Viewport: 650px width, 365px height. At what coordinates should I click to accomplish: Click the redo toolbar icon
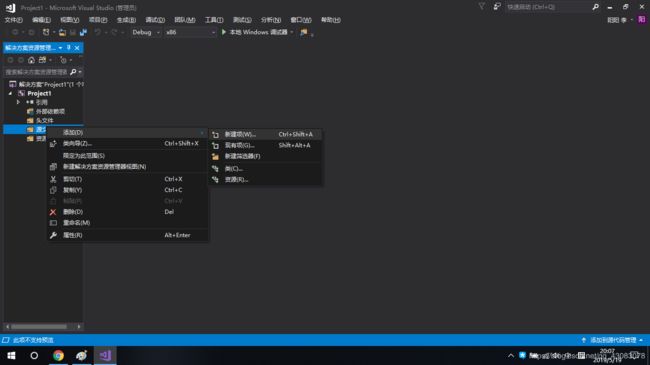(x=114, y=32)
